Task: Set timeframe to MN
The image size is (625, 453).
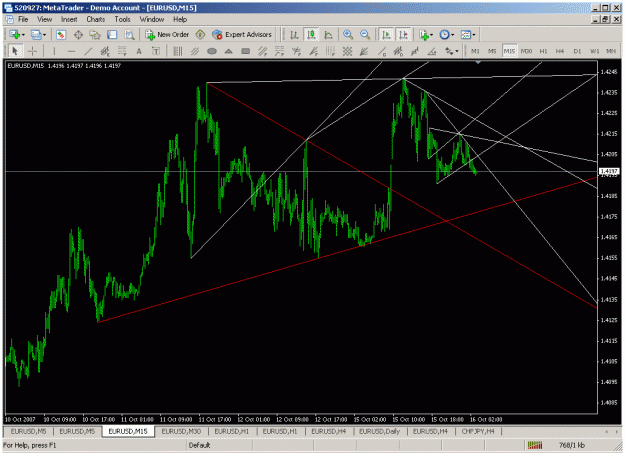Action: (x=611, y=51)
